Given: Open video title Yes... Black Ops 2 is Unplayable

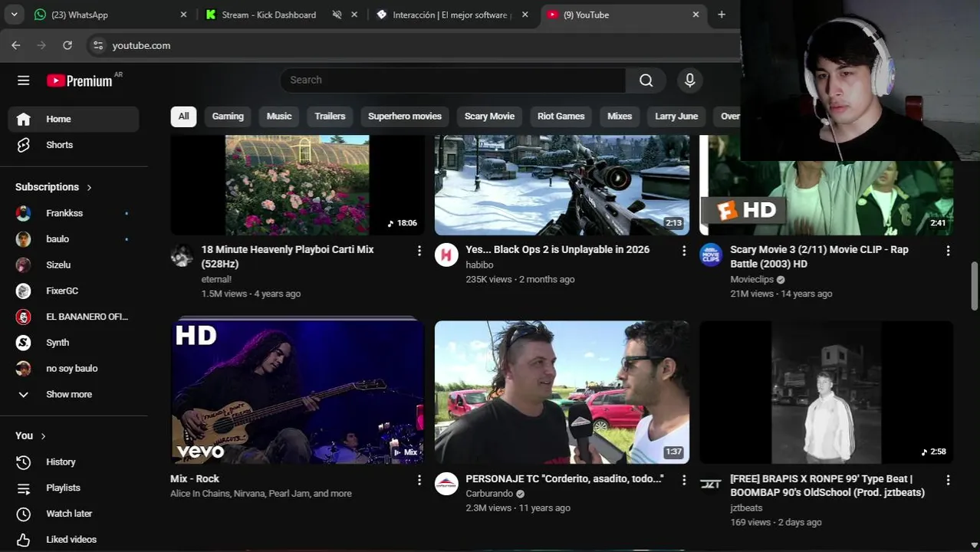Looking at the screenshot, I should tap(557, 250).
